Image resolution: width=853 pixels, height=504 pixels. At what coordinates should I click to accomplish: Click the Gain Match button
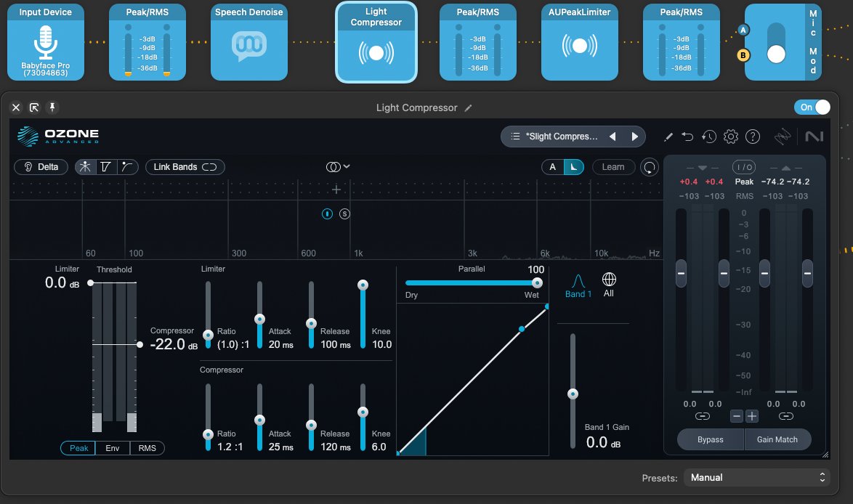[777, 439]
